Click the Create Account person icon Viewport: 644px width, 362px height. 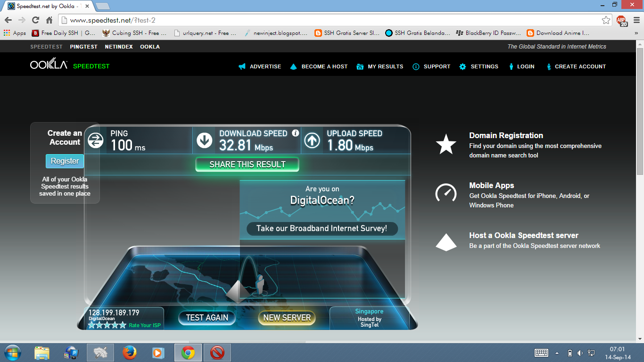point(549,66)
